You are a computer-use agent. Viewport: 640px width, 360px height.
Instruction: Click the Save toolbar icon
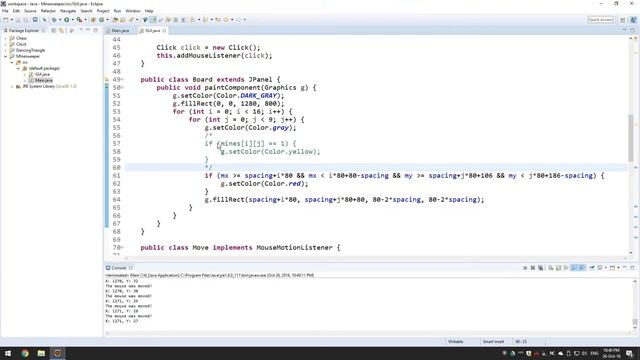[18, 20]
